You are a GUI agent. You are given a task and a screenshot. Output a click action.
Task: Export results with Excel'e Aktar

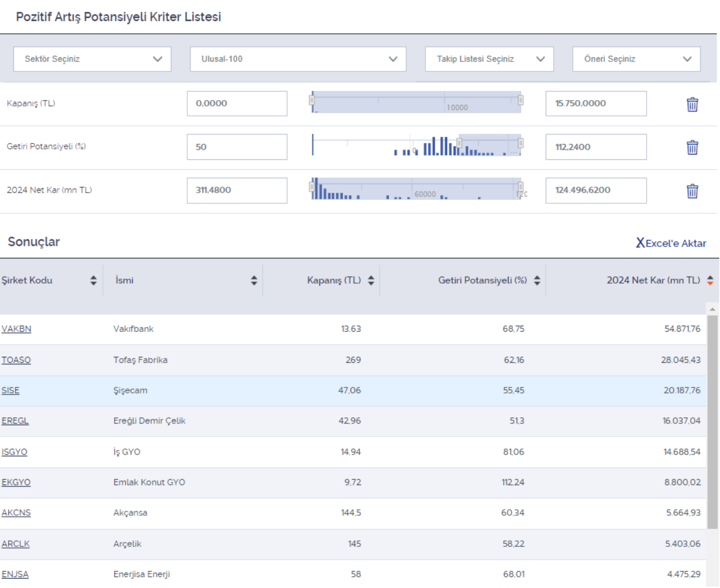pos(671,243)
